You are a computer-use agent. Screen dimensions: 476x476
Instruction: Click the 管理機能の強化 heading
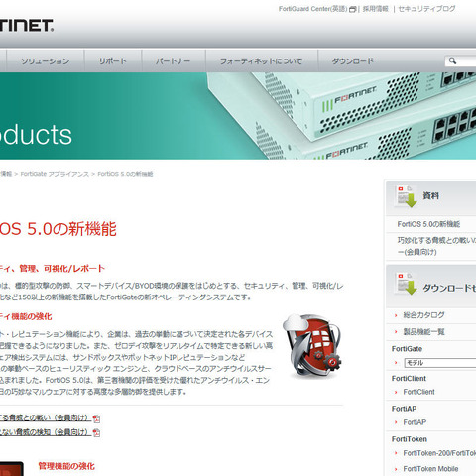point(66,466)
